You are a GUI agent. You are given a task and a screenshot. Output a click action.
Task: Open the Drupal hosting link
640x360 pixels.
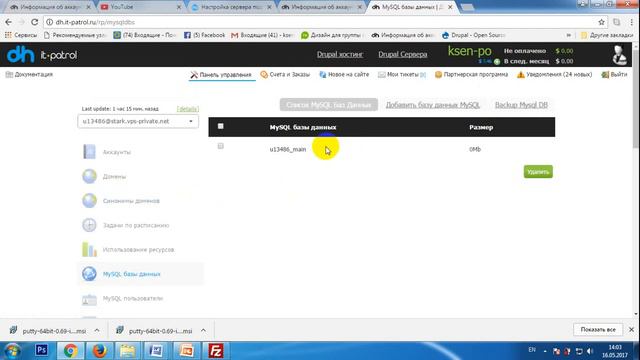[x=340, y=54]
